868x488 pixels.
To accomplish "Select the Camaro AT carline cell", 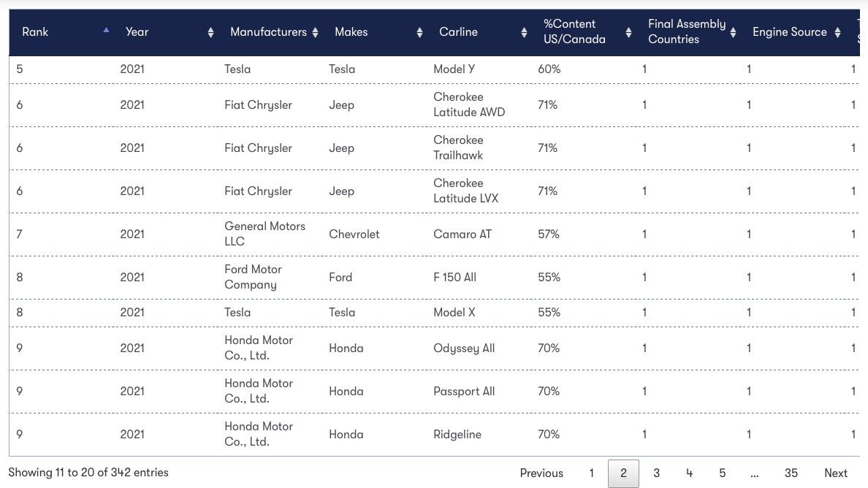I will (462, 235).
